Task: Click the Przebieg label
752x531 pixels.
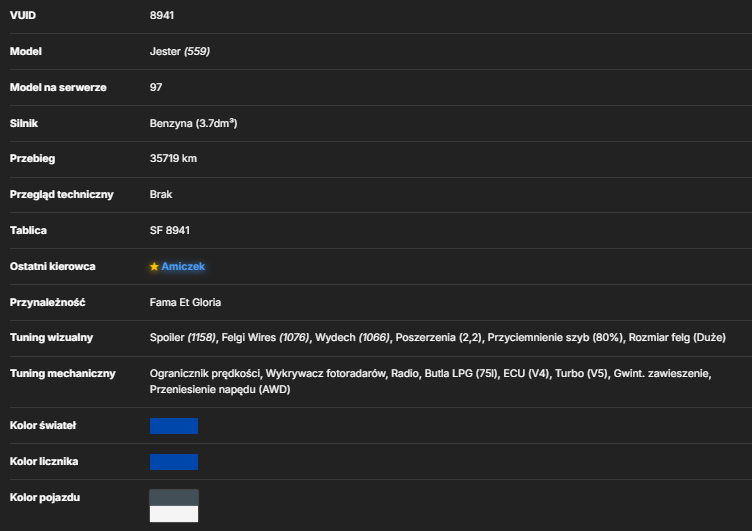Action: (32, 158)
